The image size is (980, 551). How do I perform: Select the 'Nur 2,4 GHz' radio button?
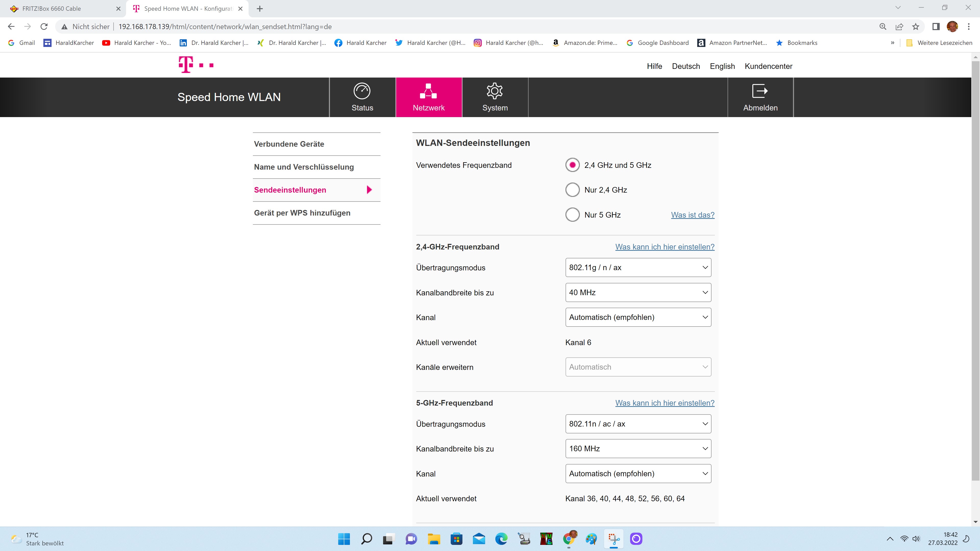(x=572, y=190)
